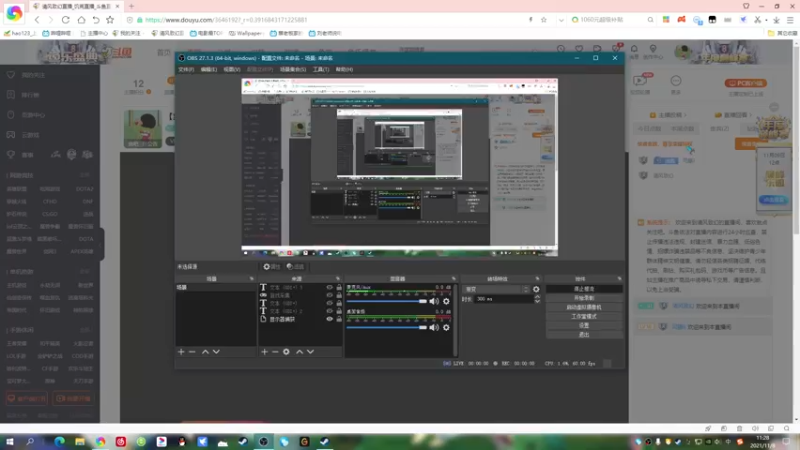Increase transition duration with up arrow

coord(537,297)
